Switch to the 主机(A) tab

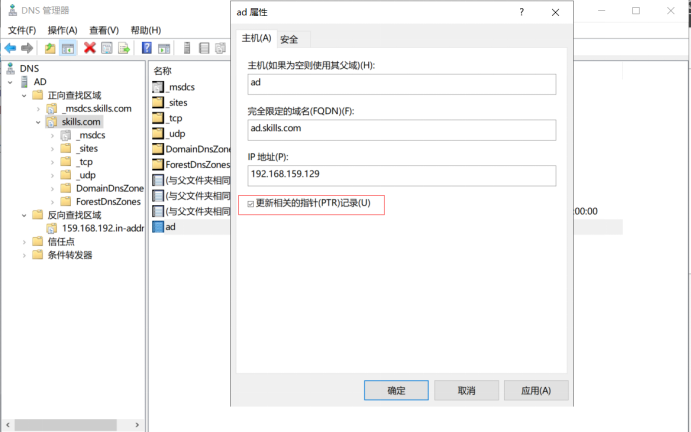256,38
